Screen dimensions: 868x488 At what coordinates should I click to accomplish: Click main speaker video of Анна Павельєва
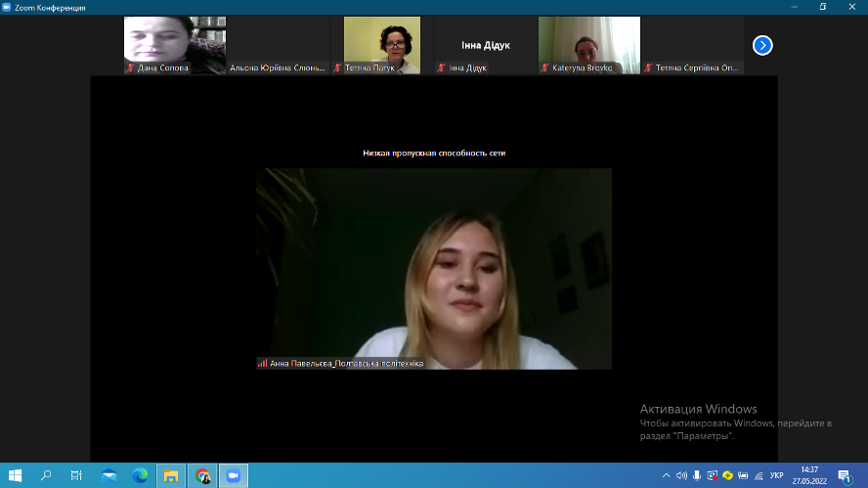[x=434, y=269]
